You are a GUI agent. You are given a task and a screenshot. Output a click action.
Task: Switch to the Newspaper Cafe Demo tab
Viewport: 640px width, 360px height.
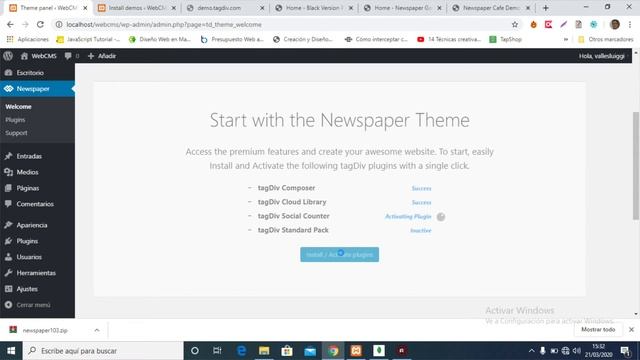point(490,8)
